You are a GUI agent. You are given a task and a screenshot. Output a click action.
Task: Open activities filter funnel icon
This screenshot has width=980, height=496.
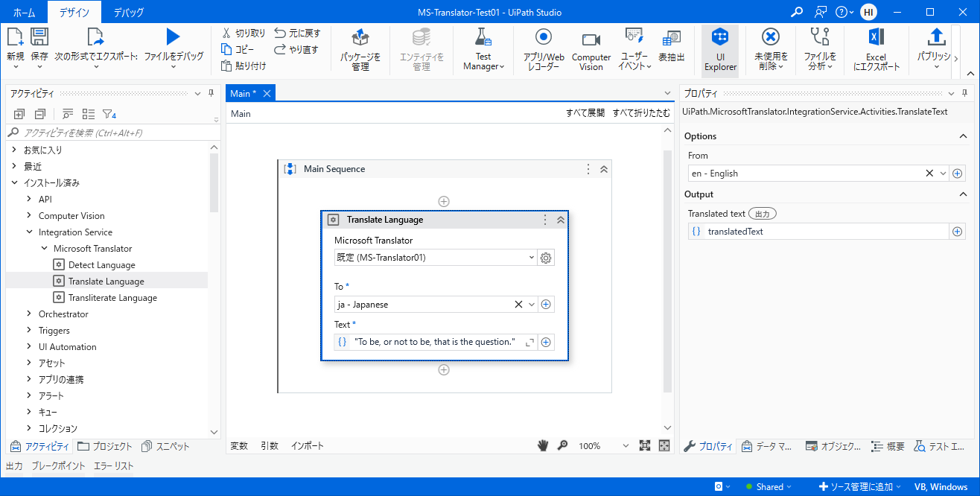click(x=109, y=114)
